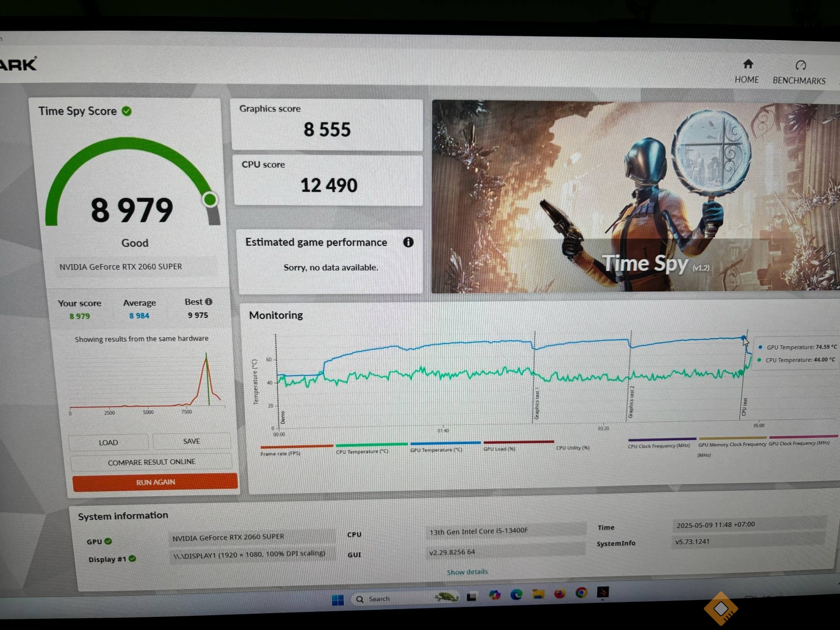
Task: Click 'Sorry, no data available.' text
Action: tap(331, 267)
